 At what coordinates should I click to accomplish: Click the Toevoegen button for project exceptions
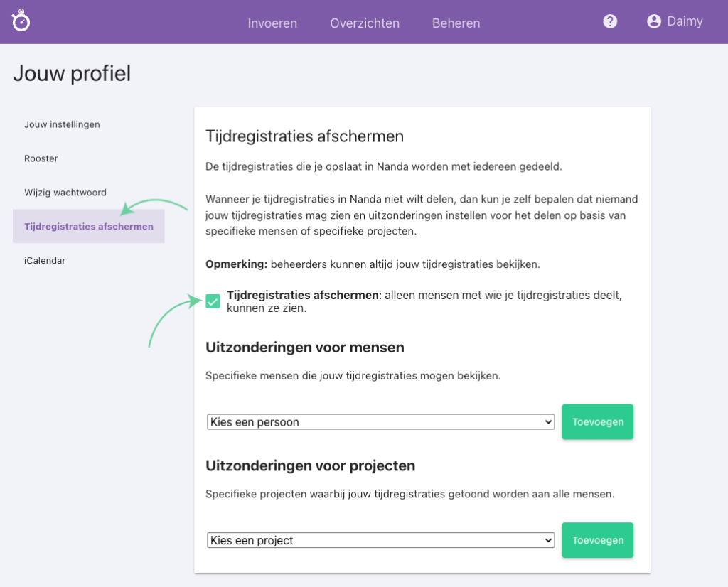(x=597, y=540)
